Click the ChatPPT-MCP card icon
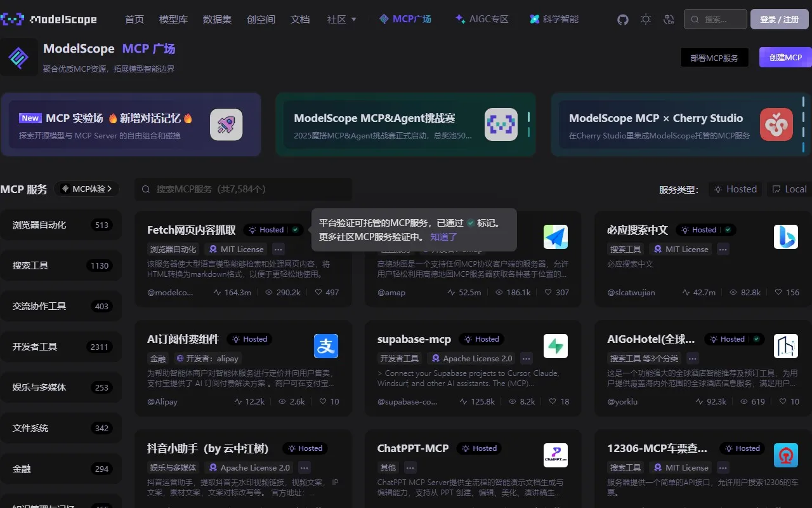812x508 pixels. [556, 455]
